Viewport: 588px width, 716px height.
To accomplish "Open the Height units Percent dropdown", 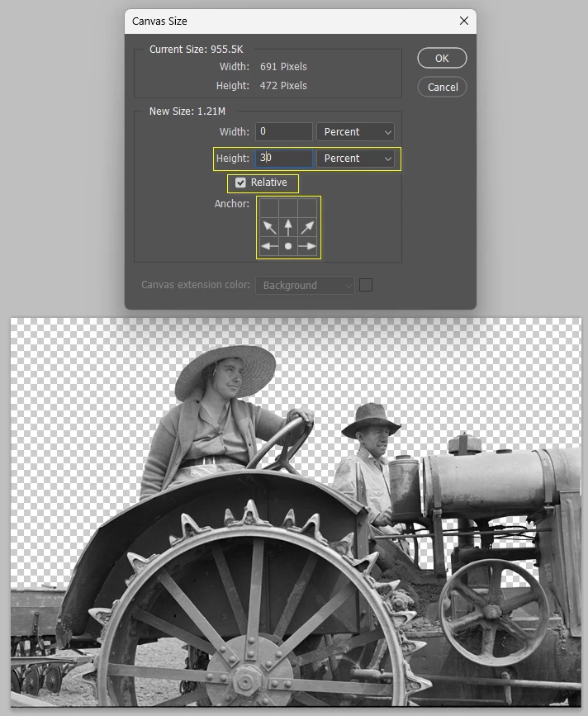I will coord(356,158).
